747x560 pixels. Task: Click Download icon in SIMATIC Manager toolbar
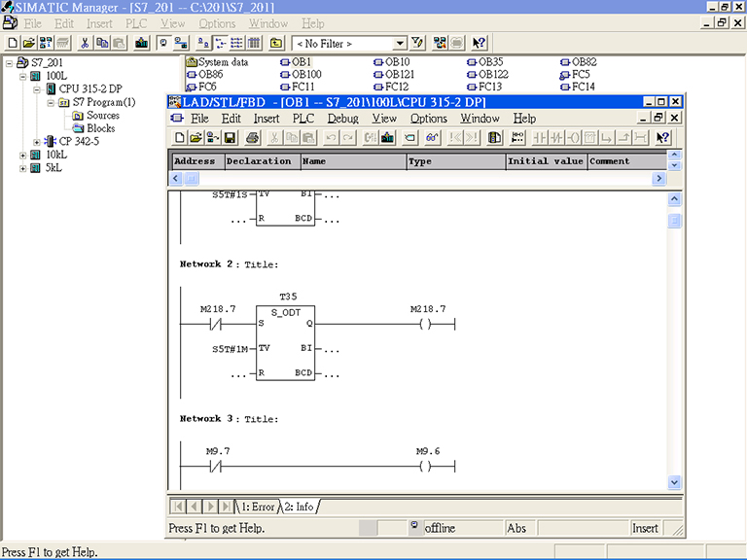141,44
